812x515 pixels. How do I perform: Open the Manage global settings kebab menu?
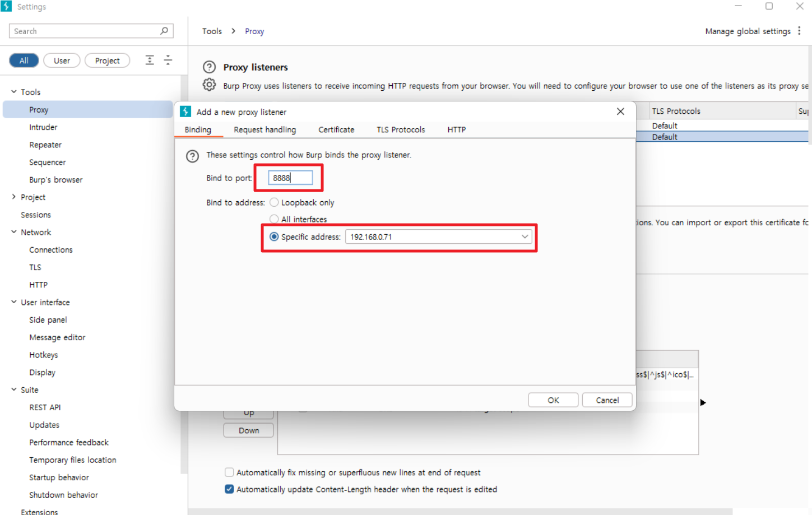point(799,31)
